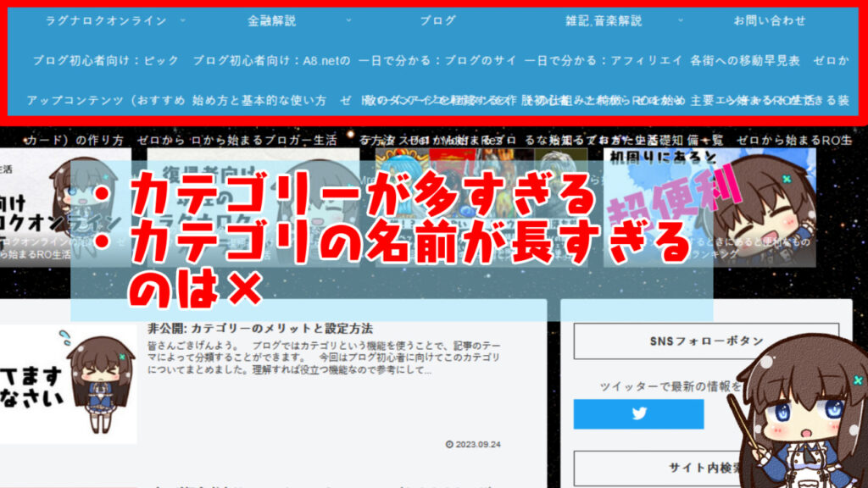Select the ブログ初心者向け：A8.netの menu entry
The width and height of the screenshot is (868, 488).
pos(271,61)
